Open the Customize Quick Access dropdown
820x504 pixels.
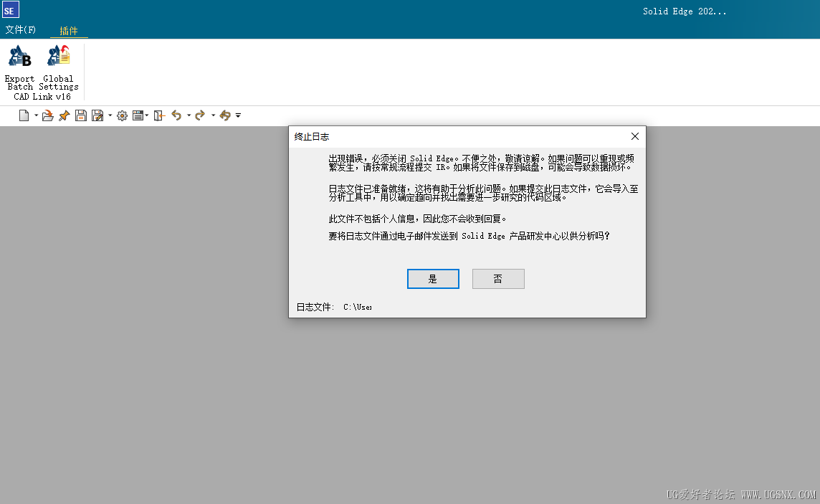238,115
